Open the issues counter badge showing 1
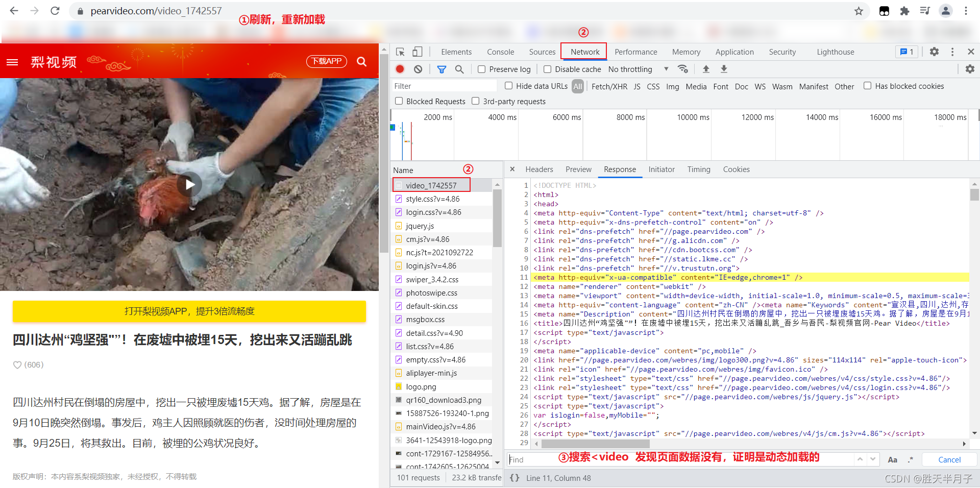The width and height of the screenshot is (980, 488). tap(907, 52)
